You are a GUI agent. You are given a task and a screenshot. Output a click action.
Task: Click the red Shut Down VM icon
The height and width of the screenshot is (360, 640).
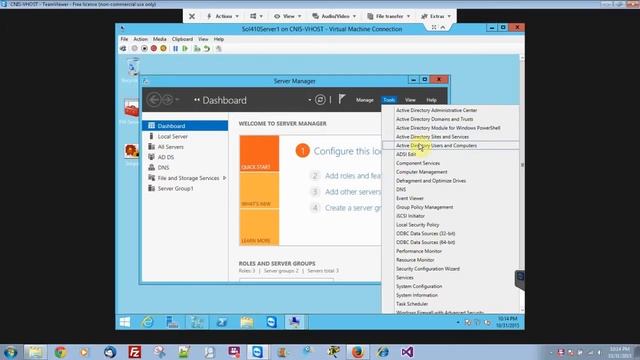[154, 49]
